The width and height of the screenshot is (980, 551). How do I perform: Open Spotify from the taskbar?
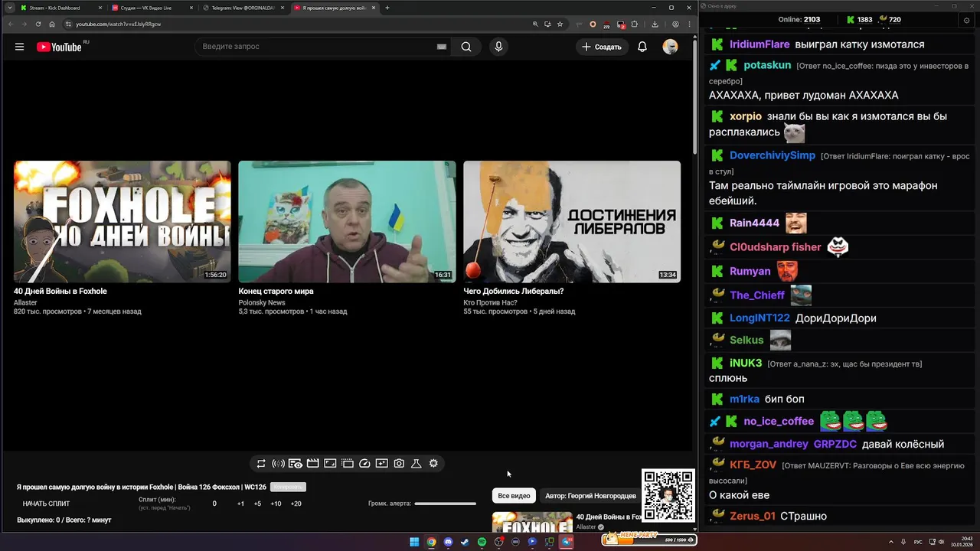coord(482,542)
